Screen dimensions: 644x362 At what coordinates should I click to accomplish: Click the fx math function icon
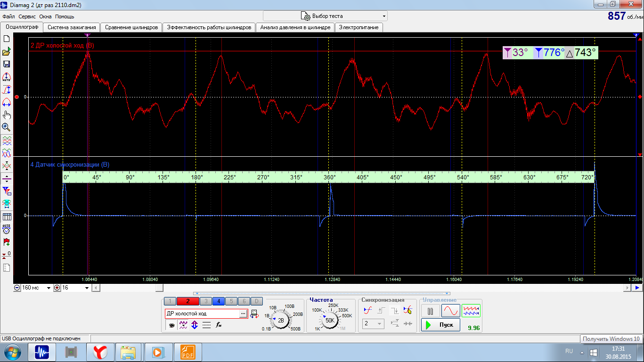(x=219, y=325)
